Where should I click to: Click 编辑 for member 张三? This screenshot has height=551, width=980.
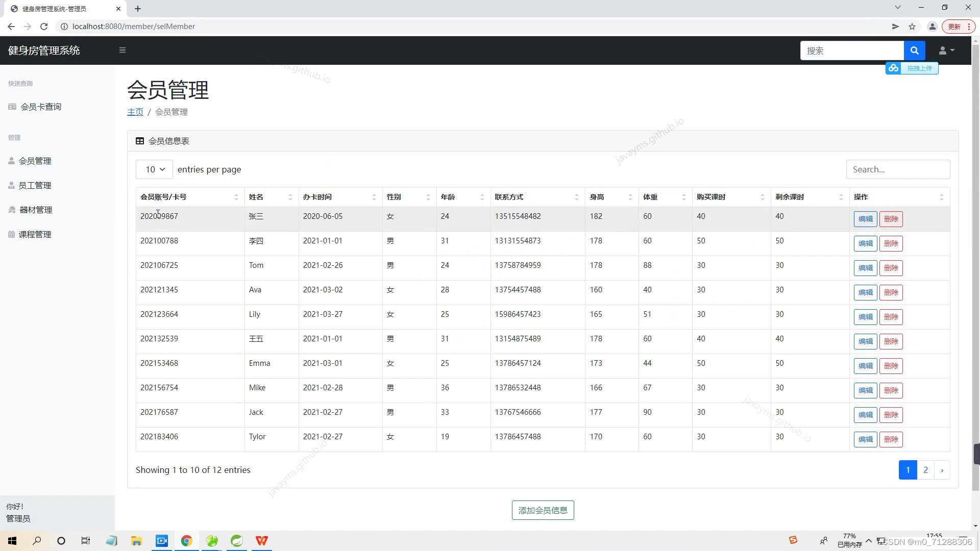point(865,219)
